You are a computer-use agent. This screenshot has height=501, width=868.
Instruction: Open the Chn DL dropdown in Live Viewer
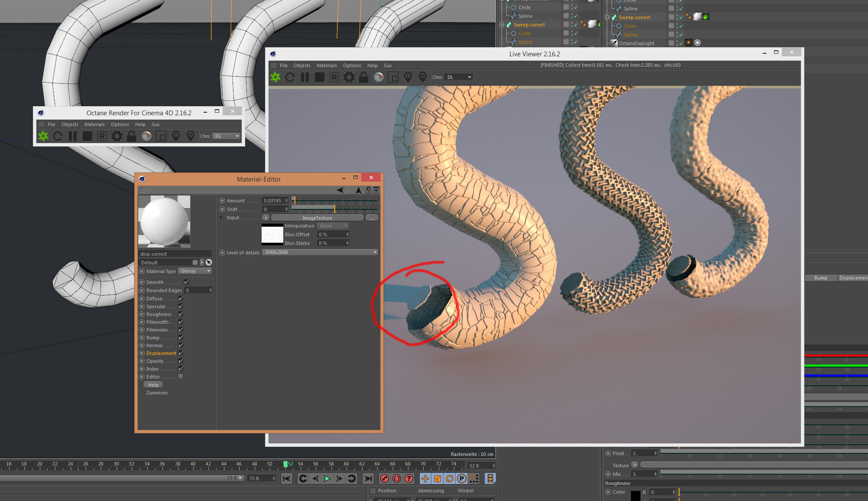(x=459, y=77)
